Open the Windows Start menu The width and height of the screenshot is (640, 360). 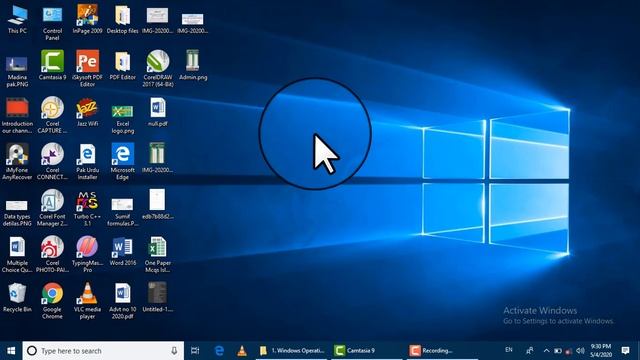pyautogui.click(x=11, y=351)
